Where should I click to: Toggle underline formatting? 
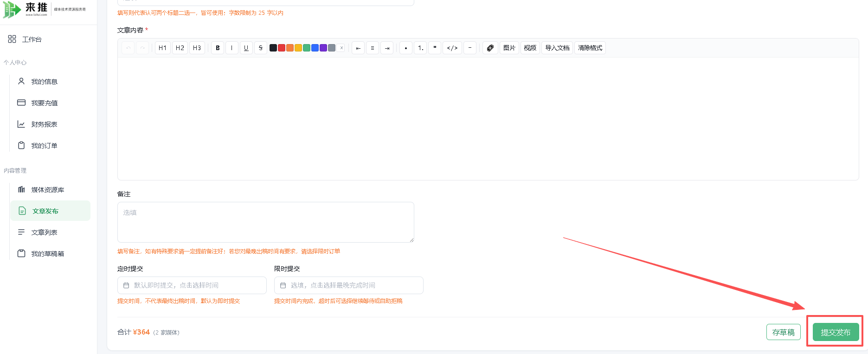click(x=246, y=48)
